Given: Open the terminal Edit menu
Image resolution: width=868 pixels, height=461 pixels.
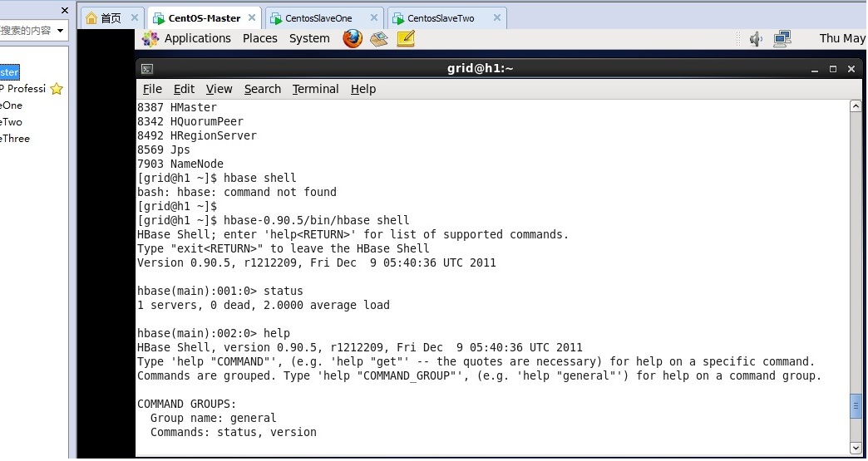Looking at the screenshot, I should pos(184,89).
